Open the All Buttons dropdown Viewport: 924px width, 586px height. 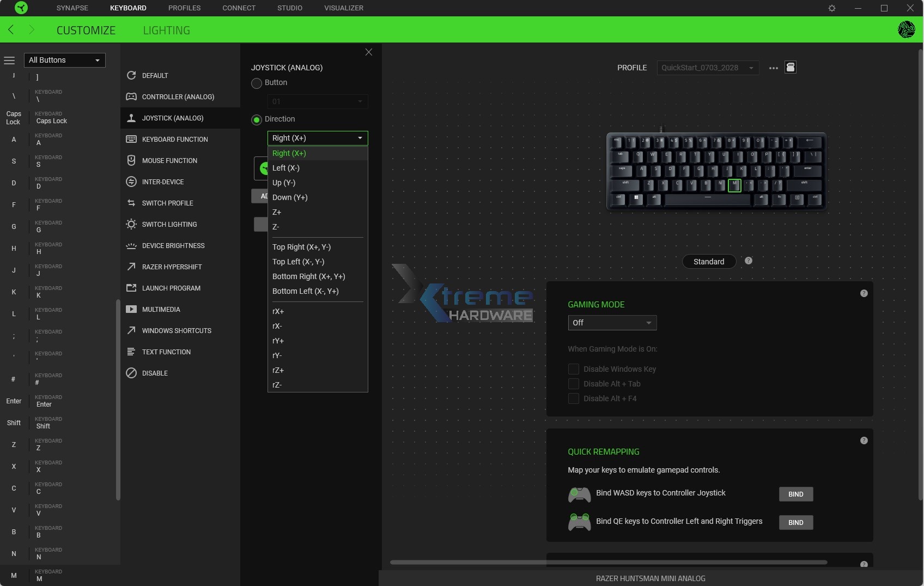[x=64, y=60]
